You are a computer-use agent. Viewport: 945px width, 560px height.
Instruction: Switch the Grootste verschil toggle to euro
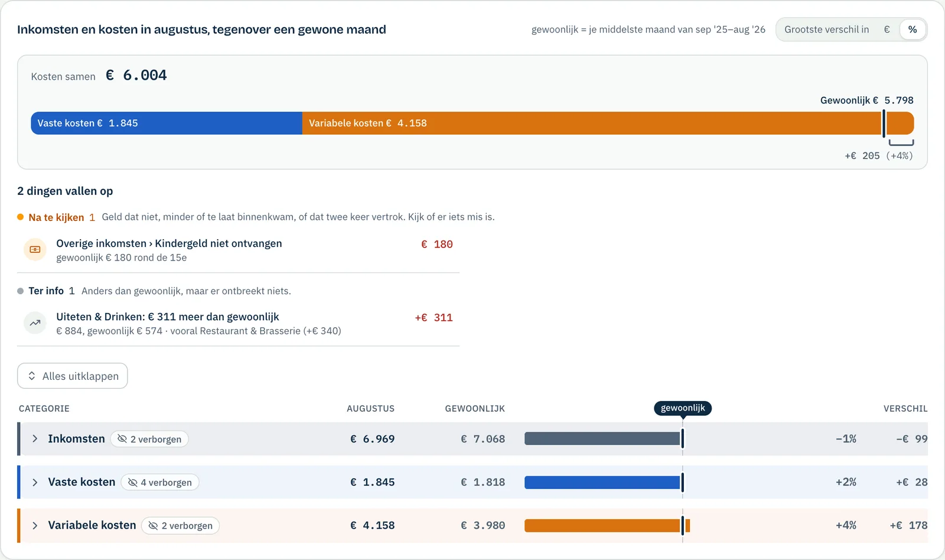(x=887, y=30)
